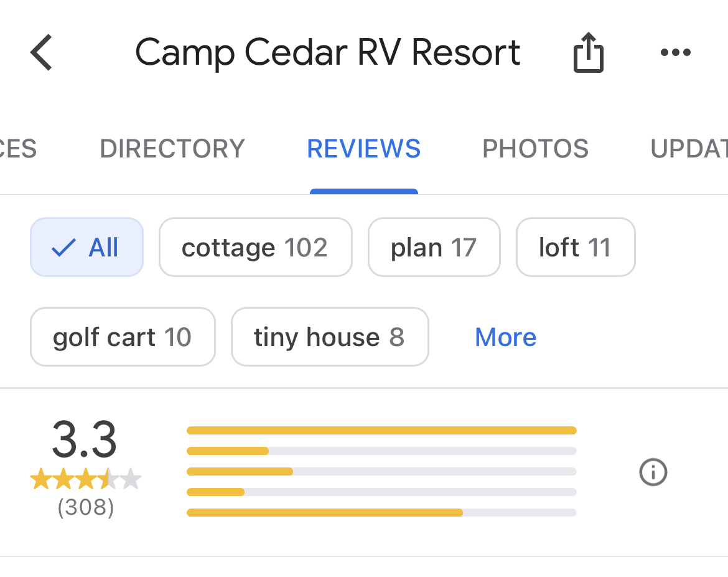
Task: Tap the star rating icons
Action: [86, 479]
